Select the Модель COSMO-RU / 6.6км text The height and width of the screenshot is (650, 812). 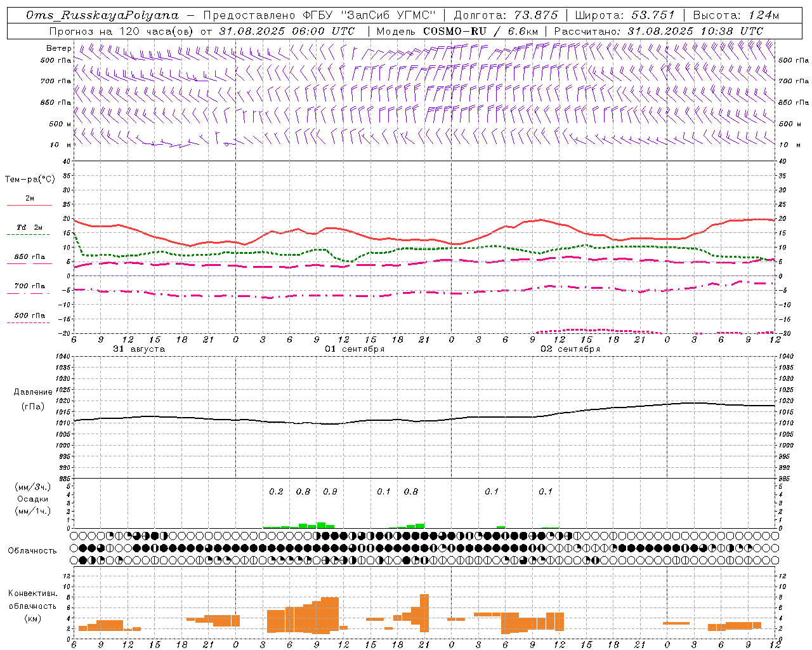[457, 31]
